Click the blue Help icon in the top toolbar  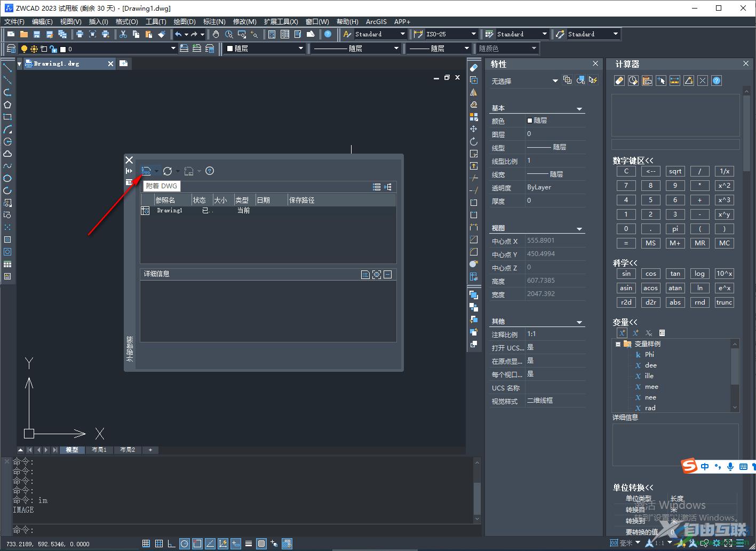(x=328, y=34)
